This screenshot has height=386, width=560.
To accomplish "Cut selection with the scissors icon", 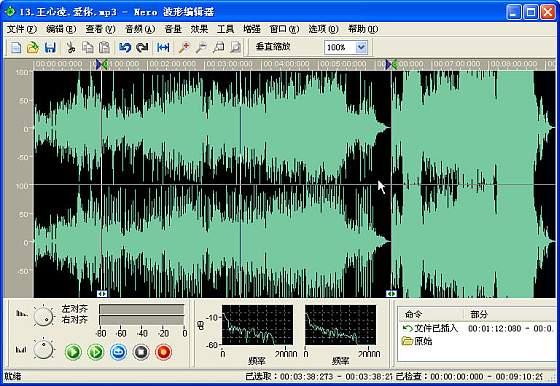I will [x=71, y=47].
